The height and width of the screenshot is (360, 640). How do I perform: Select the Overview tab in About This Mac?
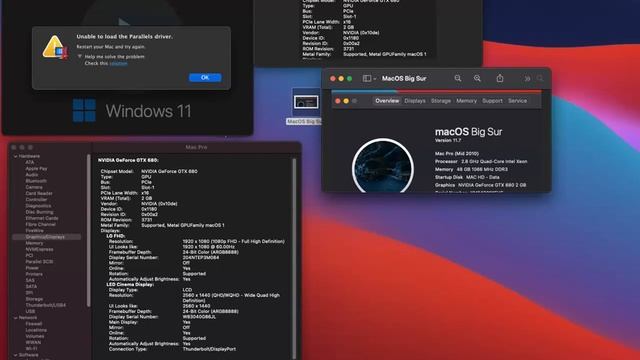click(x=387, y=101)
